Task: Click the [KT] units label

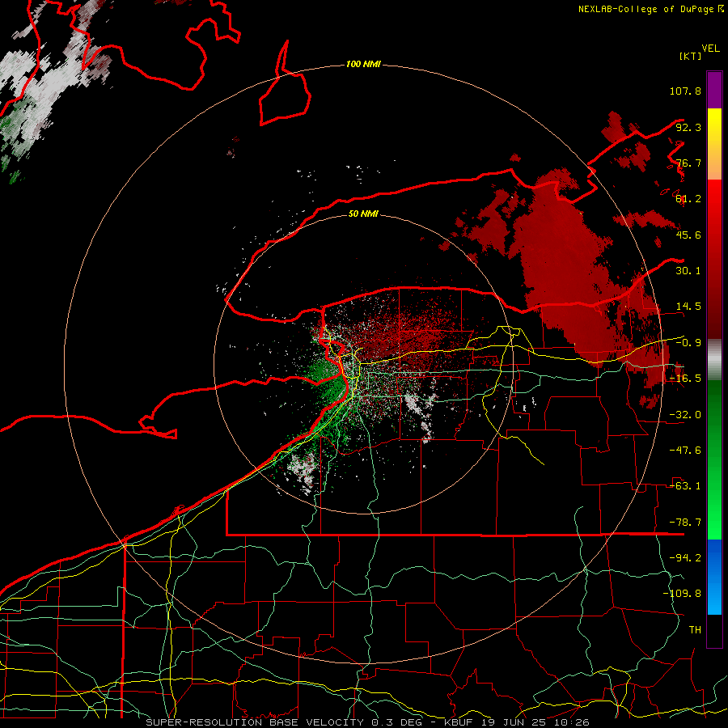Action: pos(691,56)
